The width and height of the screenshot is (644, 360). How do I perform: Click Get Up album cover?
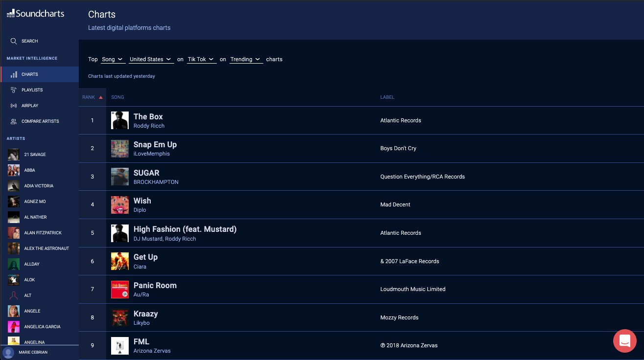point(120,261)
